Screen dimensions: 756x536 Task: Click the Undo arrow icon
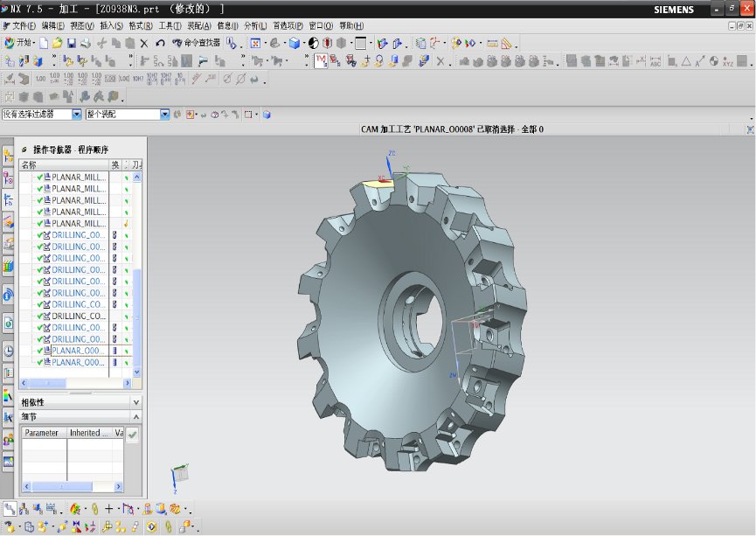[x=160, y=43]
